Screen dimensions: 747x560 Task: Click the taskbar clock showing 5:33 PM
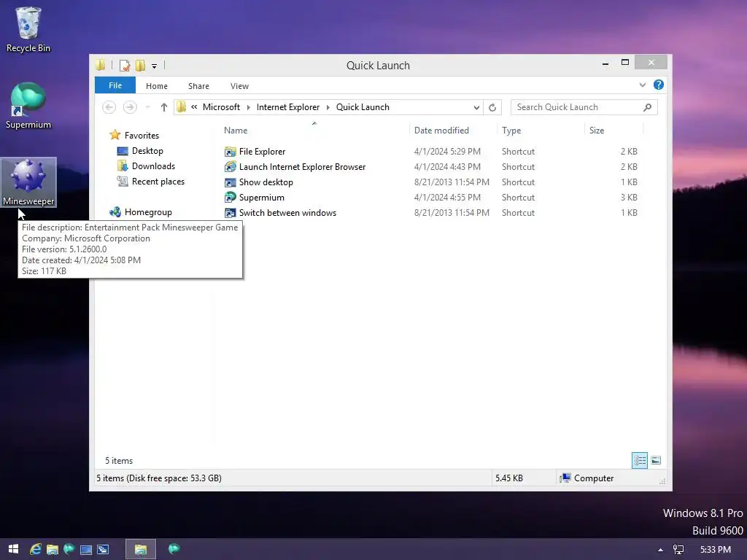(715, 550)
